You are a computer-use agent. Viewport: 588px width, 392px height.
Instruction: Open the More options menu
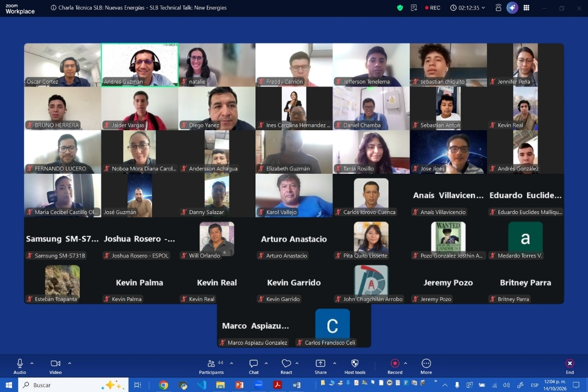426,366
